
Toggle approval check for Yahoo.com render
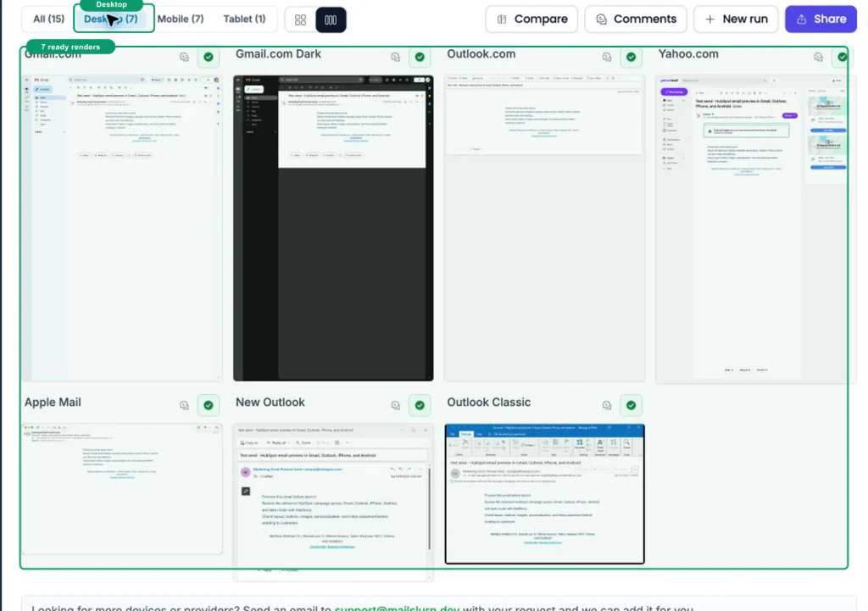click(842, 57)
